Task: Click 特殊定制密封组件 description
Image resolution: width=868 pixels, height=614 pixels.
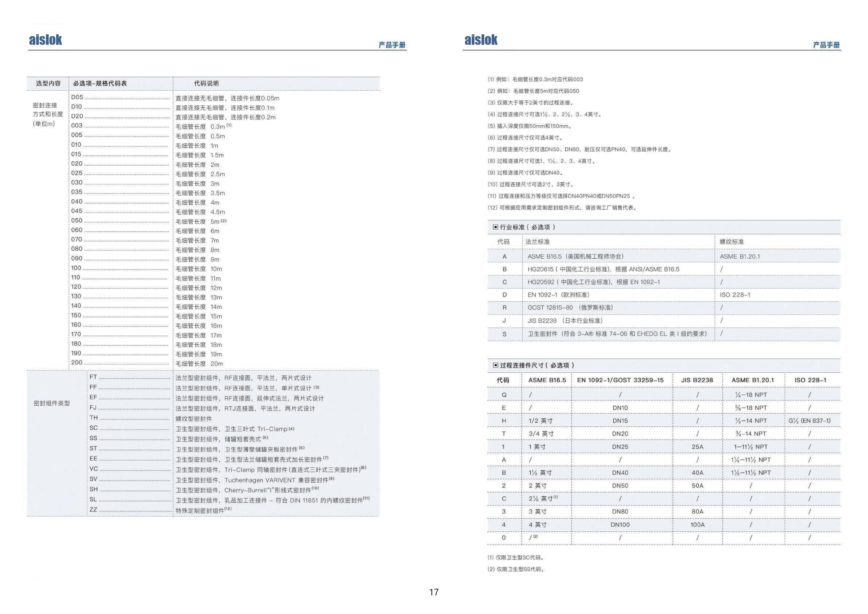Action: tap(203, 510)
